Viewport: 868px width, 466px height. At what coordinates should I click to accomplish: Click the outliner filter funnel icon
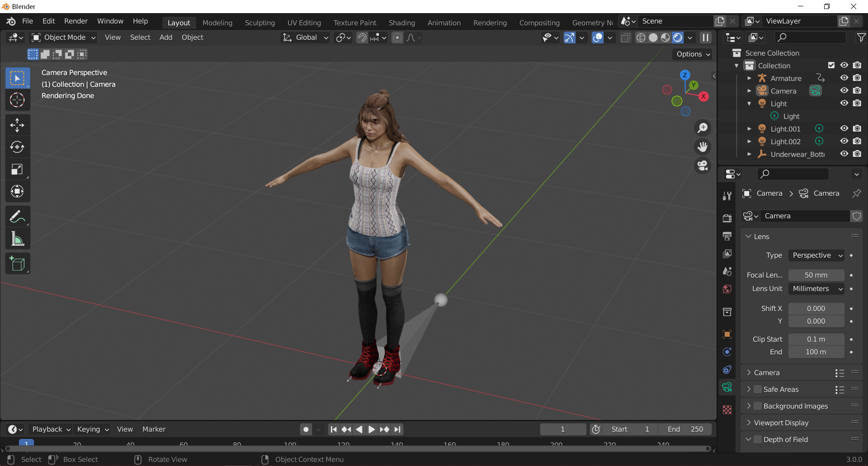861,38
